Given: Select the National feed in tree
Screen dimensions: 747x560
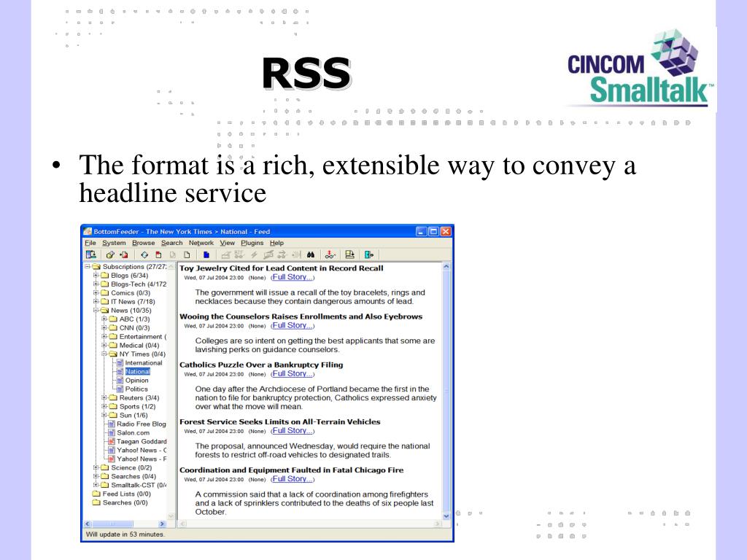Looking at the screenshot, I should tap(138, 371).
